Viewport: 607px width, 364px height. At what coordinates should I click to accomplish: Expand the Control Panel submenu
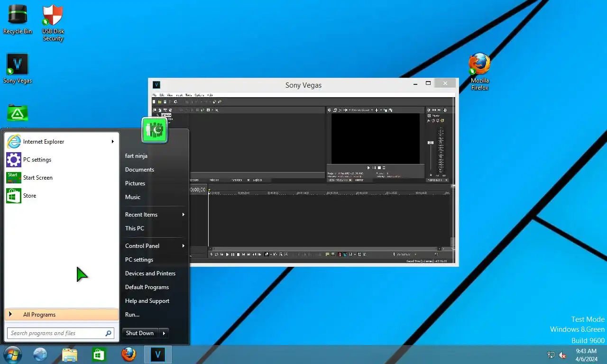(154, 246)
